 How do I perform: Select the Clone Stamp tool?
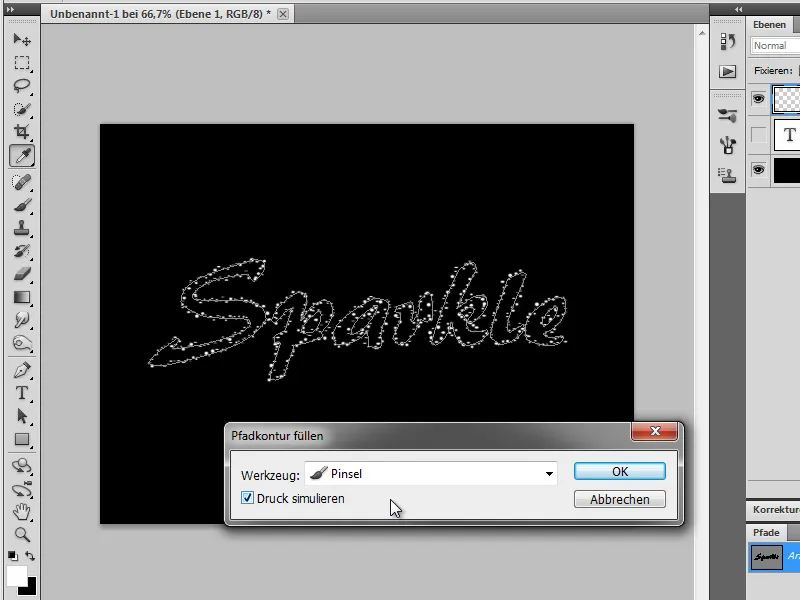22,228
